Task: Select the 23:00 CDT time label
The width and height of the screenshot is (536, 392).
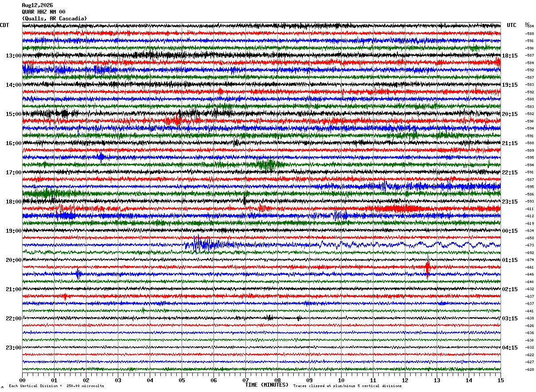Action: coord(14,348)
